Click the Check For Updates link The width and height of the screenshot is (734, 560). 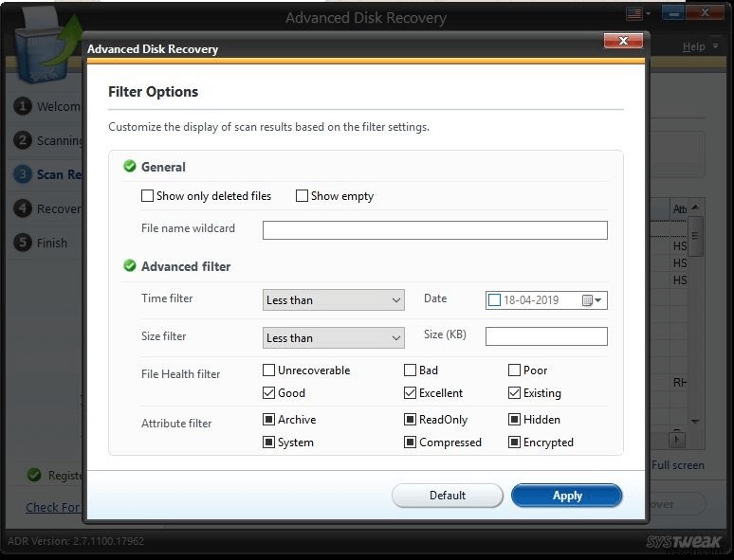pyautogui.click(x=52, y=507)
